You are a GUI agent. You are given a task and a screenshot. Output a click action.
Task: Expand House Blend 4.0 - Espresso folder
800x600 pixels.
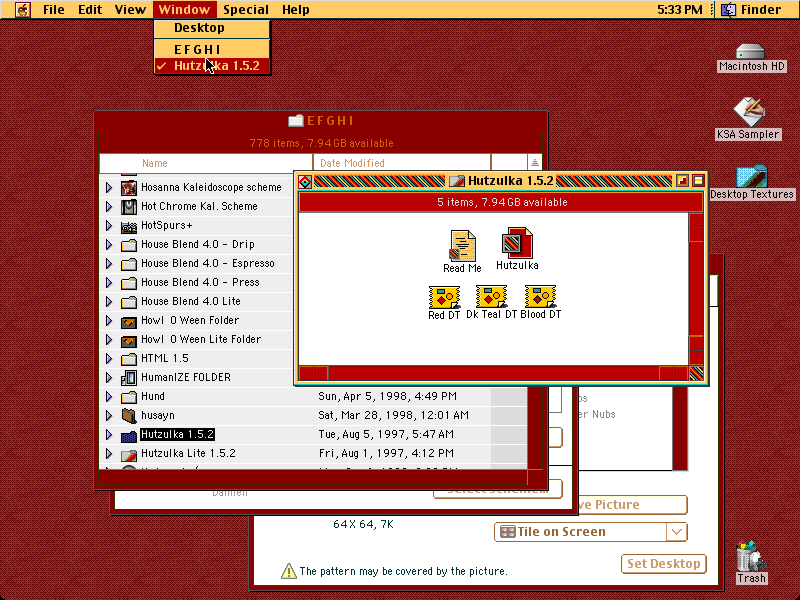tap(109, 263)
